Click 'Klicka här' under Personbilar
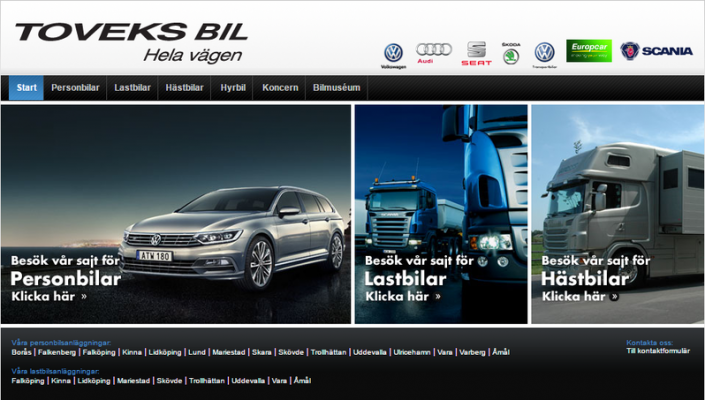The image size is (705, 400). tap(49, 297)
